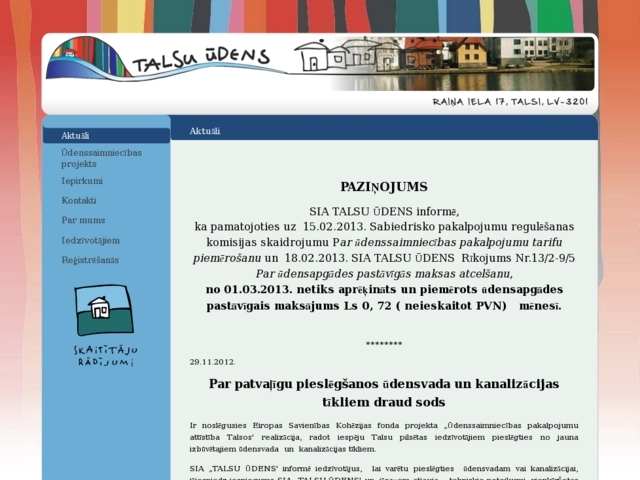Open the Kontakti menu item
The image size is (640, 480).
[79, 200]
